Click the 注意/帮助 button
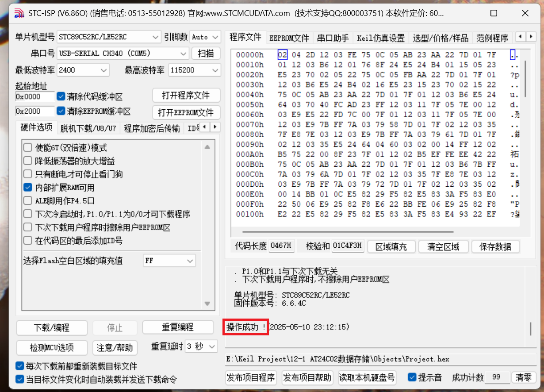Viewport: 544px width, 392px height. (x=115, y=347)
